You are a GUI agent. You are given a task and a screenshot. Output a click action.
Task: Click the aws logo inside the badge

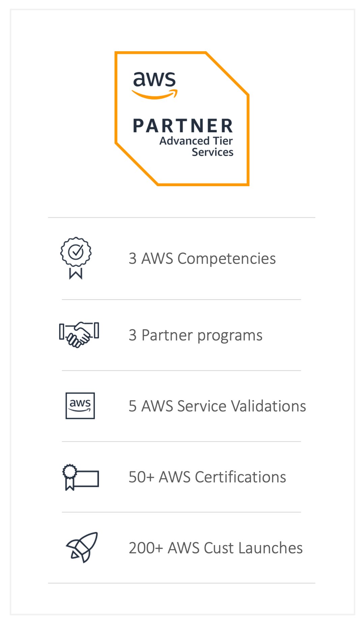click(x=155, y=85)
